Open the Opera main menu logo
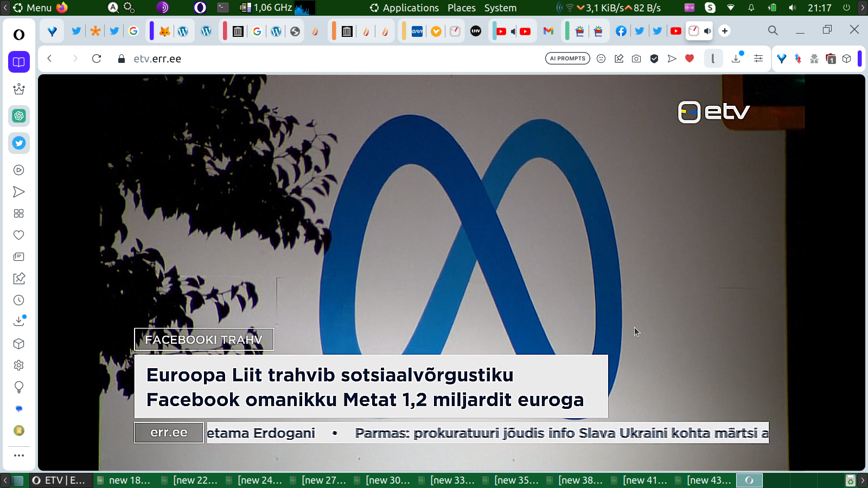 [x=19, y=35]
